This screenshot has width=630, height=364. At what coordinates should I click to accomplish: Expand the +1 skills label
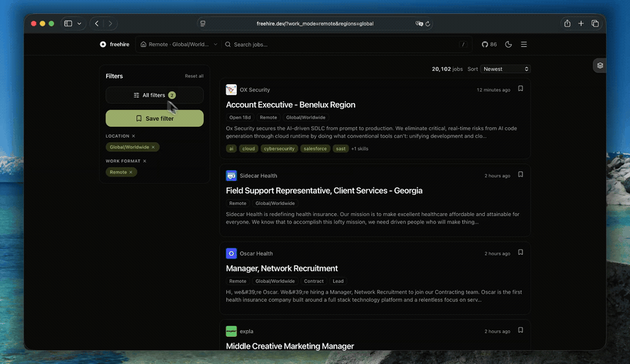coord(360,149)
